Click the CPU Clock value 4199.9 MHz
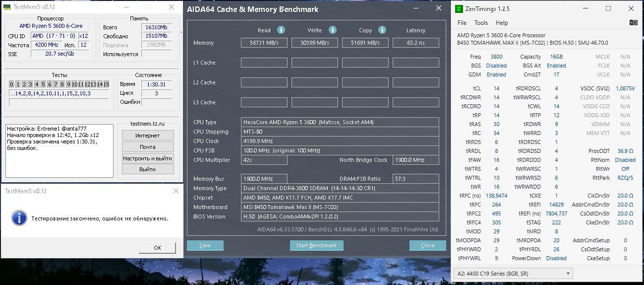The image size is (644, 285). click(340, 141)
